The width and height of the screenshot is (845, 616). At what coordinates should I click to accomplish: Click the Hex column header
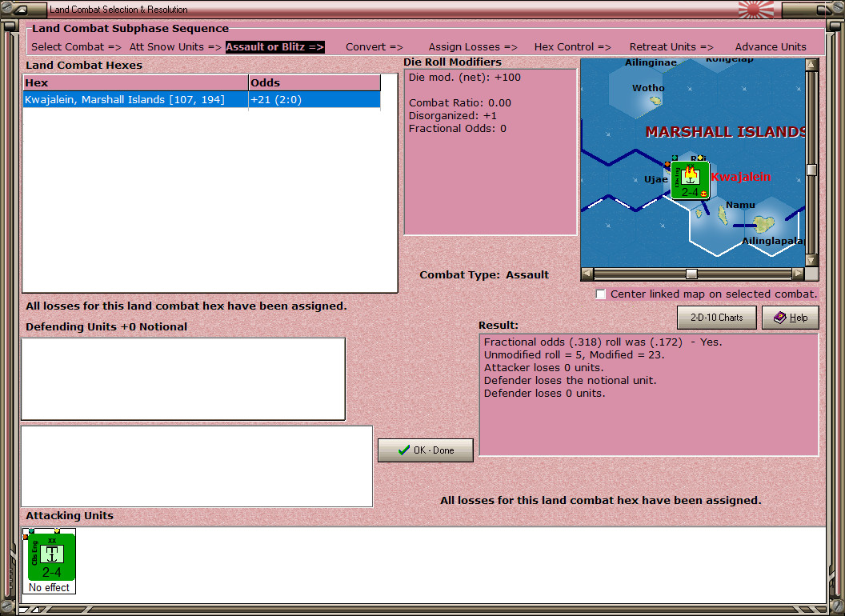pyautogui.click(x=135, y=83)
